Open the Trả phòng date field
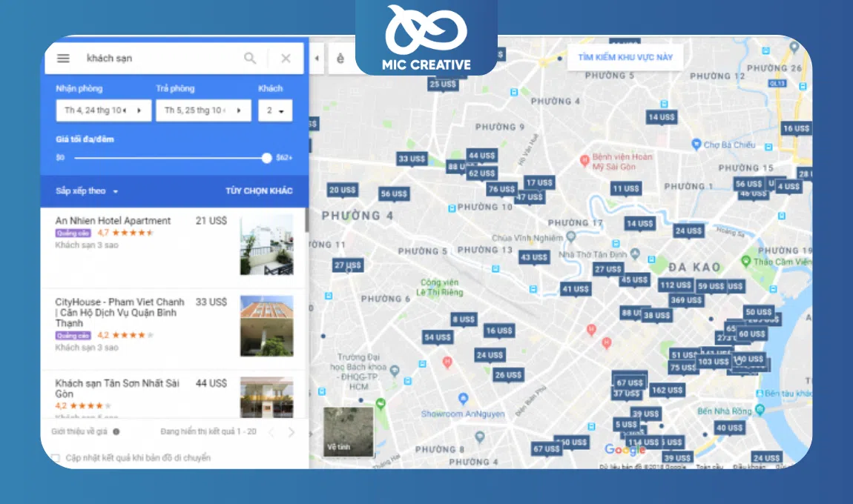 pos(203,110)
